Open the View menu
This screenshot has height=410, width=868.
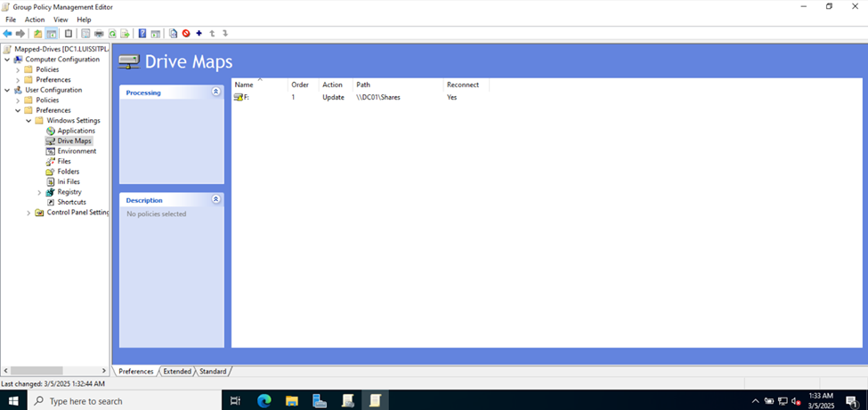(61, 20)
